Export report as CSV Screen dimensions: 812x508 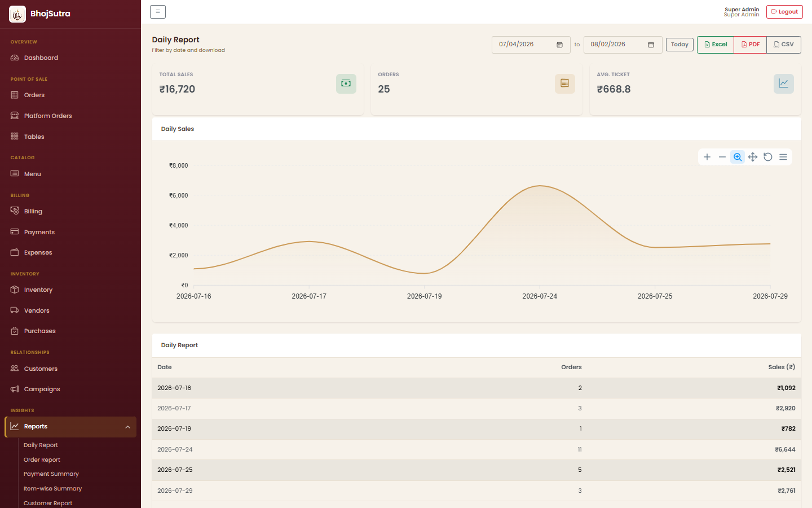(x=784, y=45)
